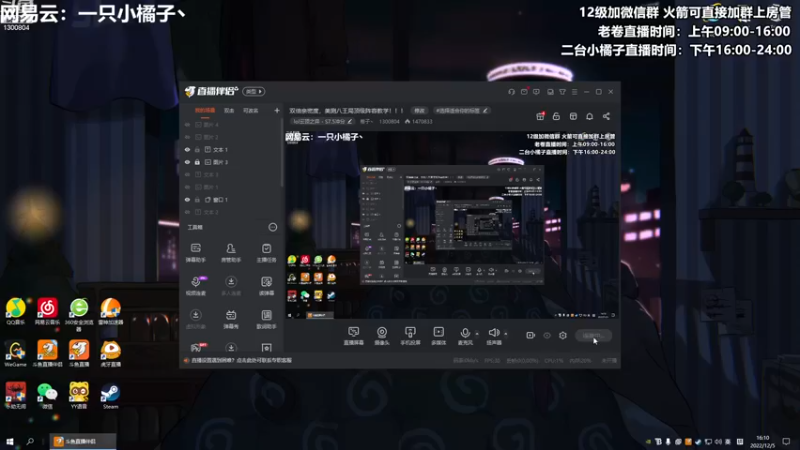Open the 弹幕秀 tool
Image resolution: width=800 pixels, height=450 pixels.
click(231, 319)
